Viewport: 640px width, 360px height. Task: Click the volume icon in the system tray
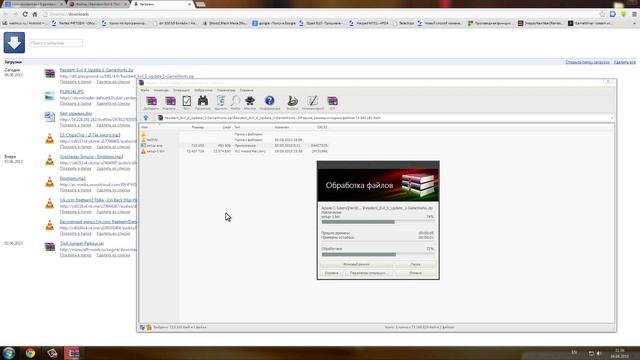[599, 353]
